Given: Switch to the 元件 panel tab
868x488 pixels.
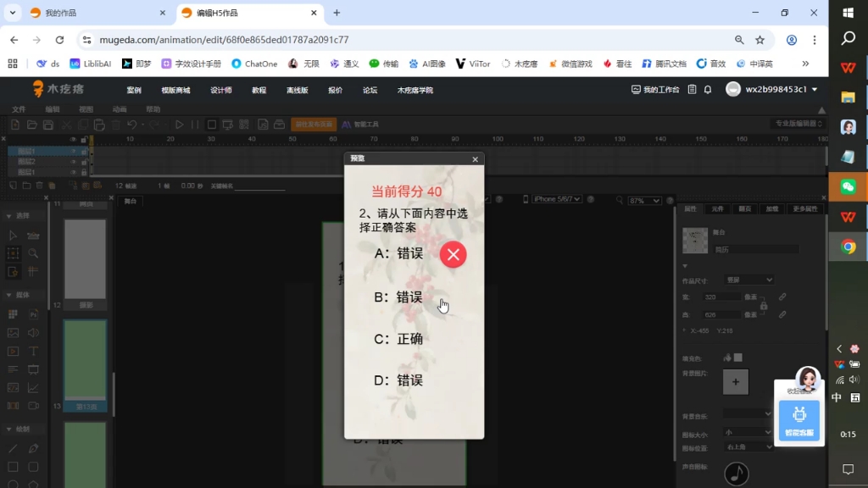Looking at the screenshot, I should coord(717,209).
